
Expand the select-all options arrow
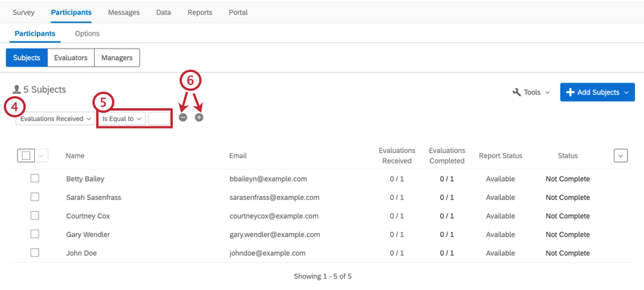point(42,156)
